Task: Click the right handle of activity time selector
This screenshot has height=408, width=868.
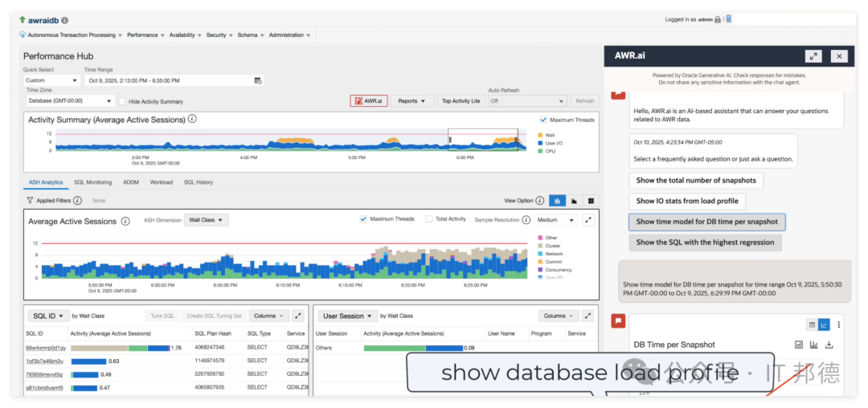Action: 516,141
